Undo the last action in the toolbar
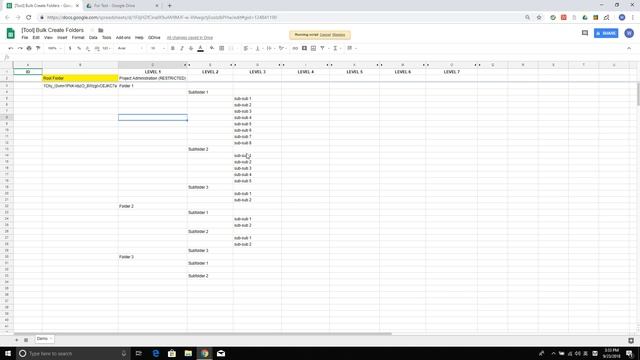This screenshot has width=640, height=360. (11, 48)
